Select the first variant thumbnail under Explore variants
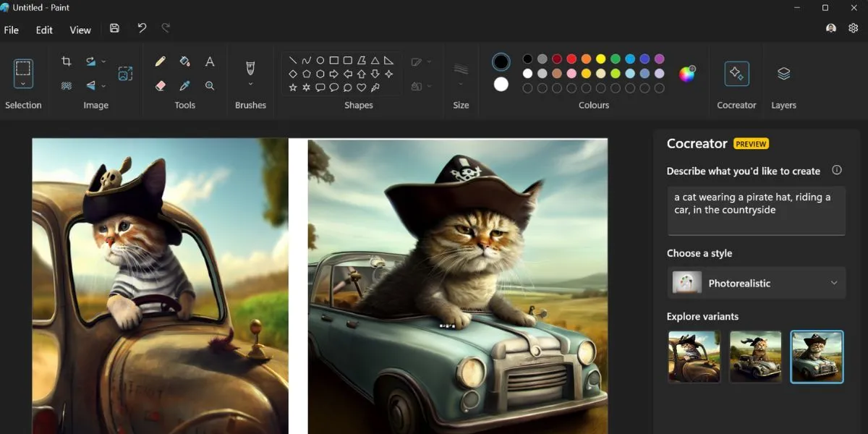868x434 pixels. pos(694,356)
